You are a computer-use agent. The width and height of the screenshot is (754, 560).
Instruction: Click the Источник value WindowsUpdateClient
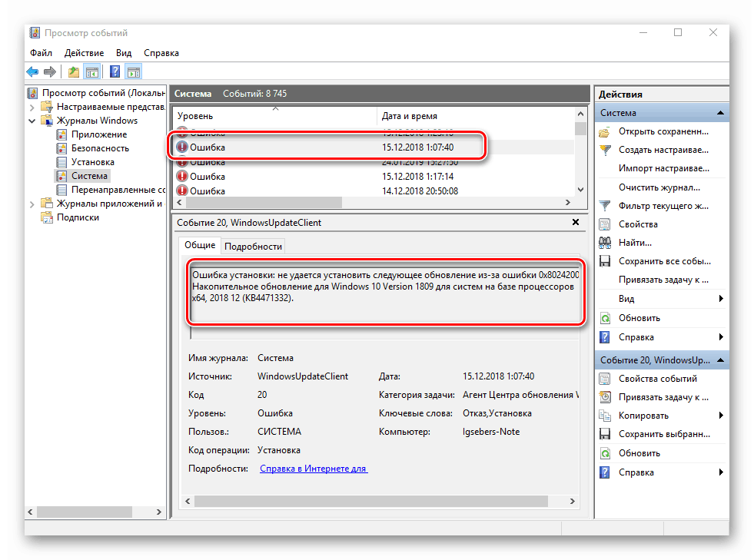(303, 376)
